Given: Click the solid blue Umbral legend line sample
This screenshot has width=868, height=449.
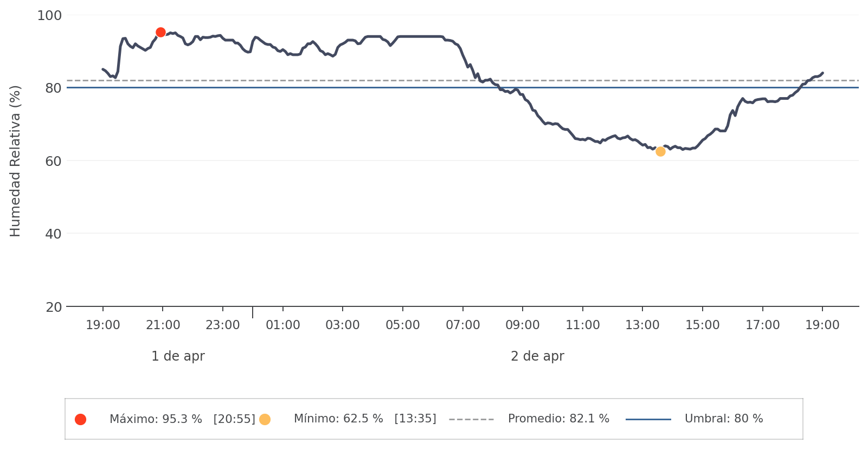Looking at the screenshot, I should [648, 419].
